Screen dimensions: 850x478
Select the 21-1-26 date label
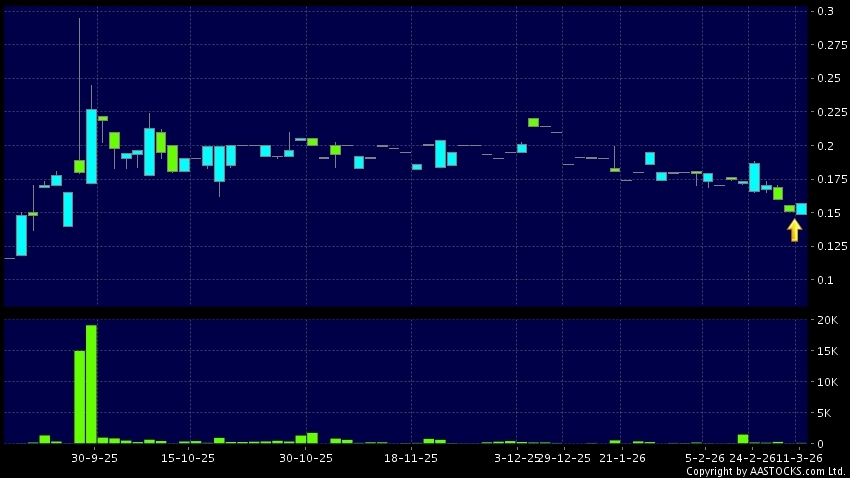coord(625,458)
